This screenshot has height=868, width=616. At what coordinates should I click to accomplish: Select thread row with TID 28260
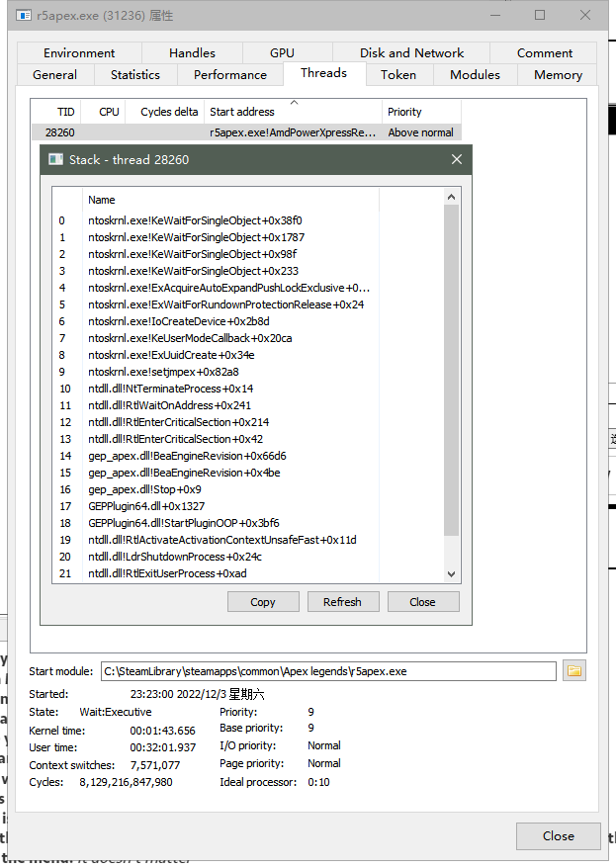[246, 132]
